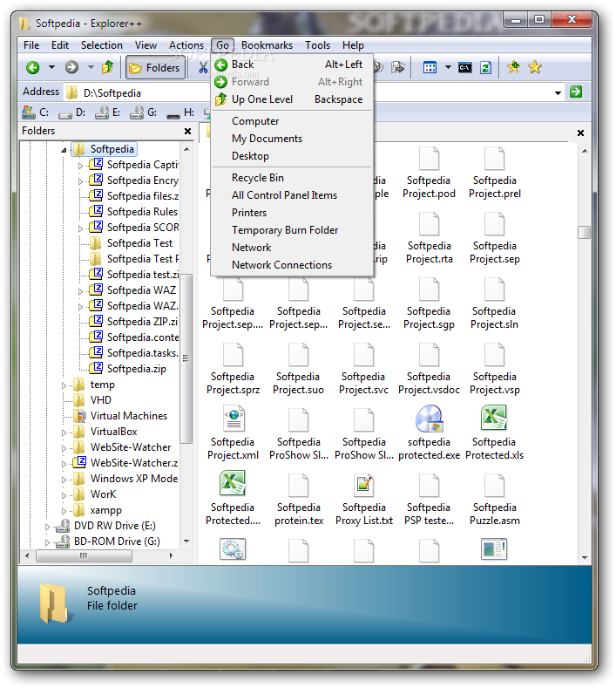Image resolution: width=616 pixels, height=688 pixels.
Task: Click folder tree horizontal scrollbar thumb
Action: coord(84,556)
